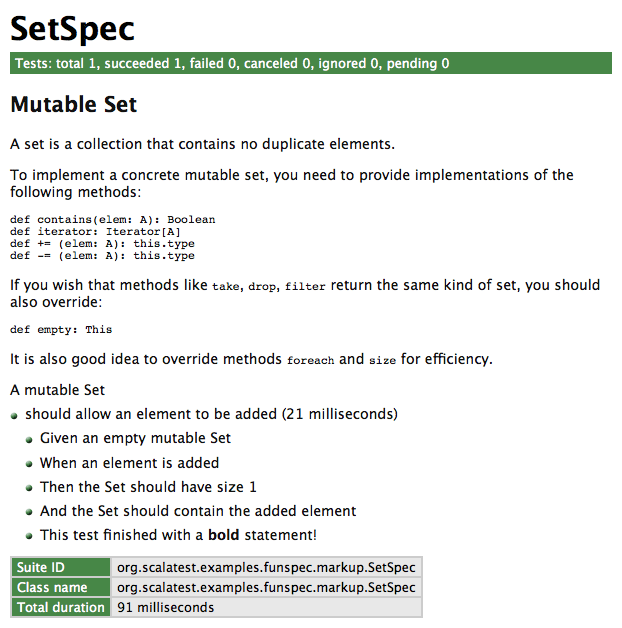
Task: Click the bullet next to 'Given an empty mutable Set'
Action: [30, 439]
